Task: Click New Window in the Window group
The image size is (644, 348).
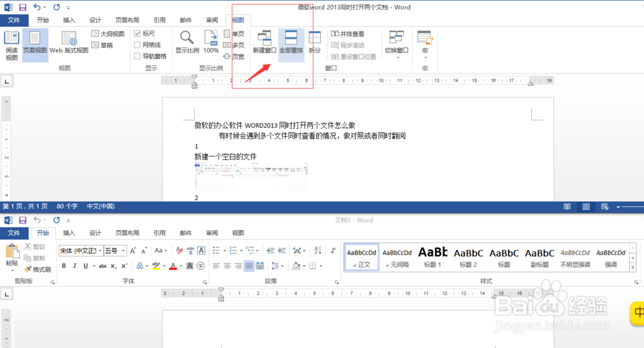Action: pos(265,43)
